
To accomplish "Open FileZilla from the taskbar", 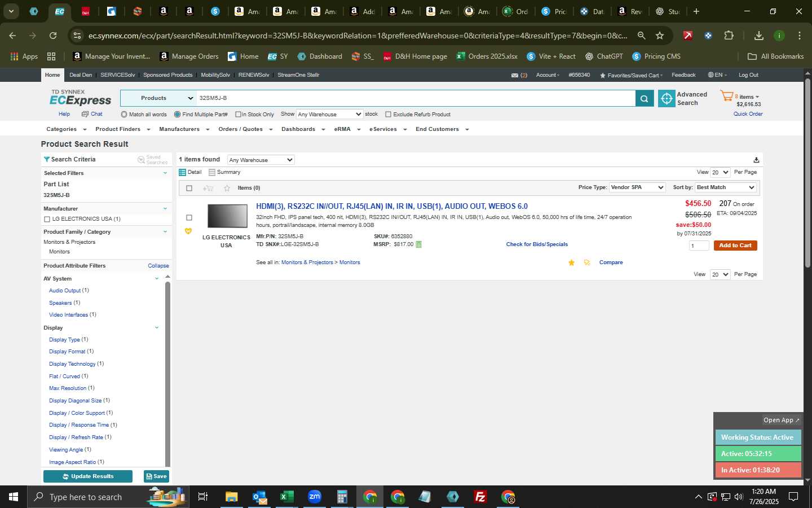I will pos(480,497).
